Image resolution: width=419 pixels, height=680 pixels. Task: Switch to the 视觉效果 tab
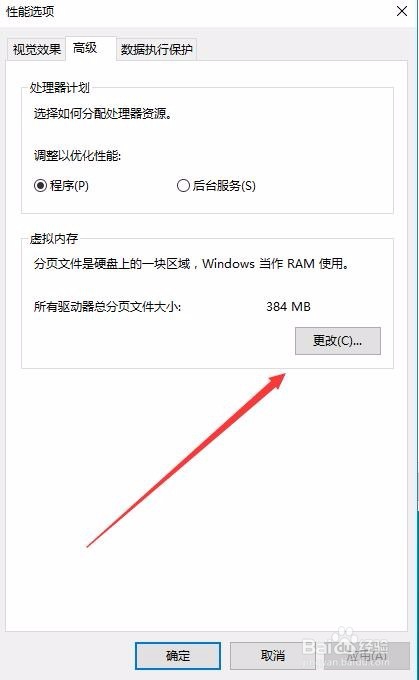[x=36, y=49]
